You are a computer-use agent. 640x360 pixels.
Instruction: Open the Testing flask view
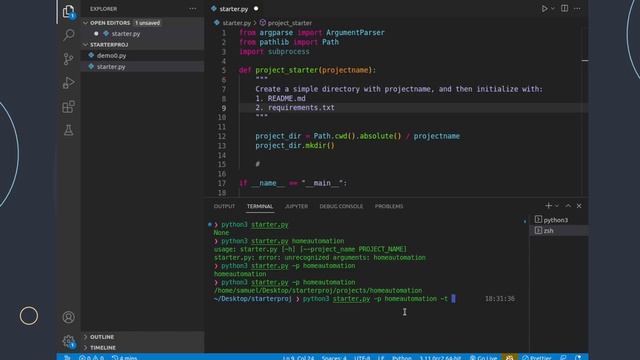tap(69, 130)
